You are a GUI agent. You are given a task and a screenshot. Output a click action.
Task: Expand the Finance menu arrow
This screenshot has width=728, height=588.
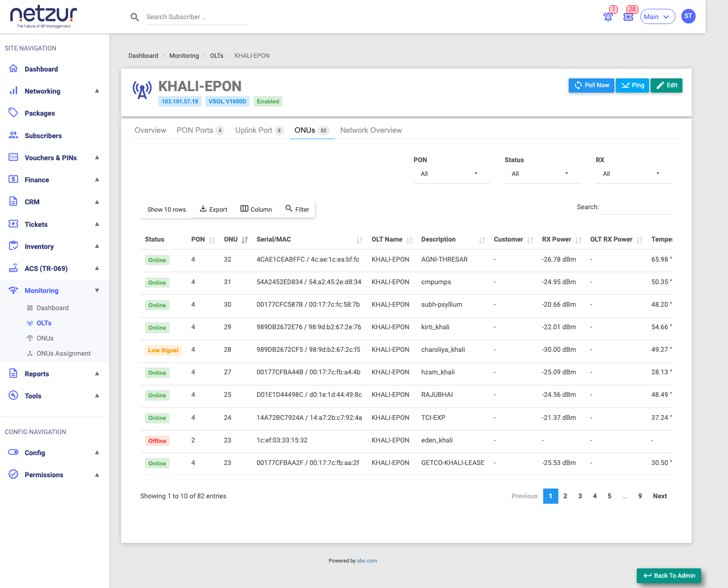pyautogui.click(x=97, y=179)
